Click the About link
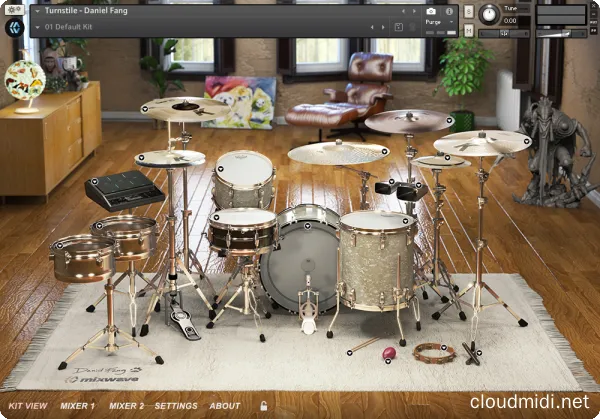 pos(225,406)
